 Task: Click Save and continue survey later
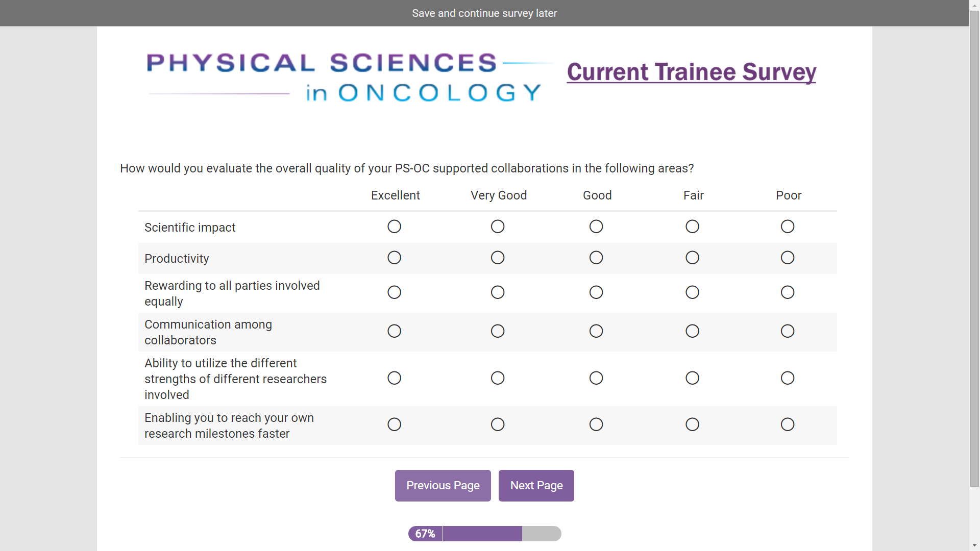coord(484,13)
